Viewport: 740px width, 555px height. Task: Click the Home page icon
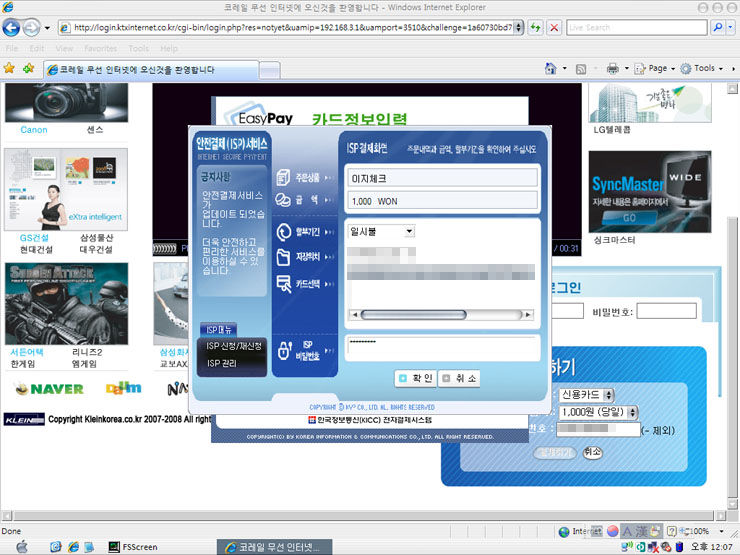click(x=550, y=68)
